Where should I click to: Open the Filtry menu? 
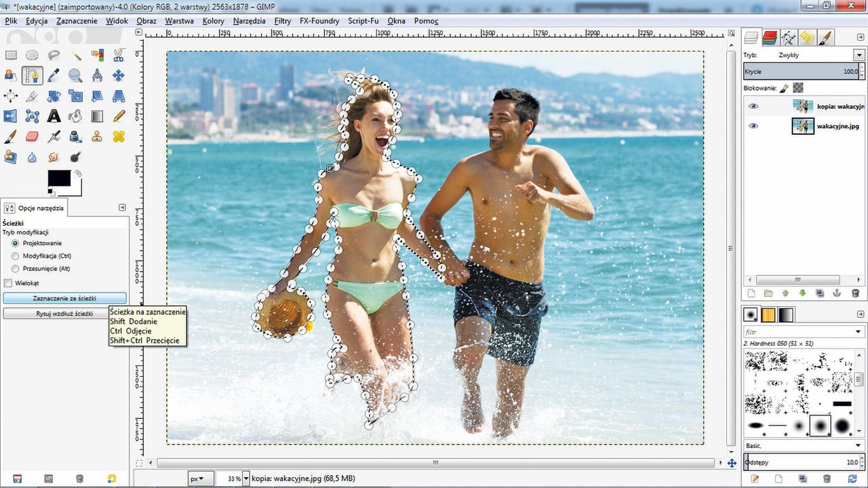[283, 21]
